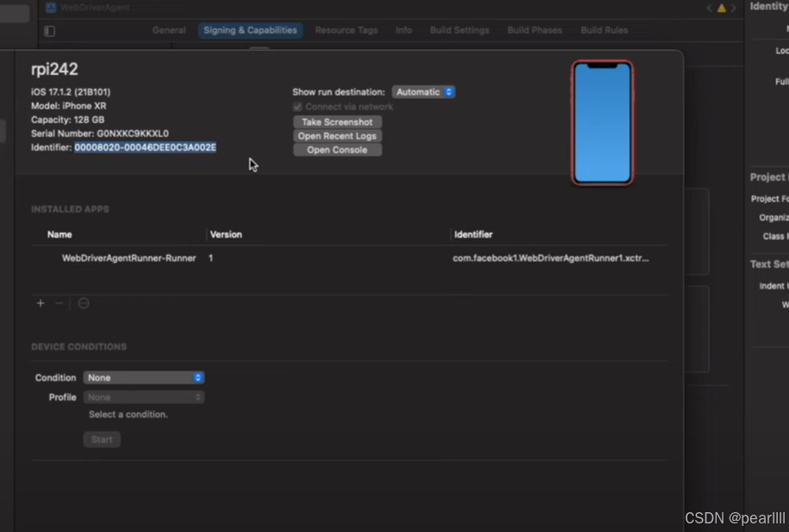This screenshot has width=789, height=532.
Task: Go to previous issue arrow
Action: 709,8
